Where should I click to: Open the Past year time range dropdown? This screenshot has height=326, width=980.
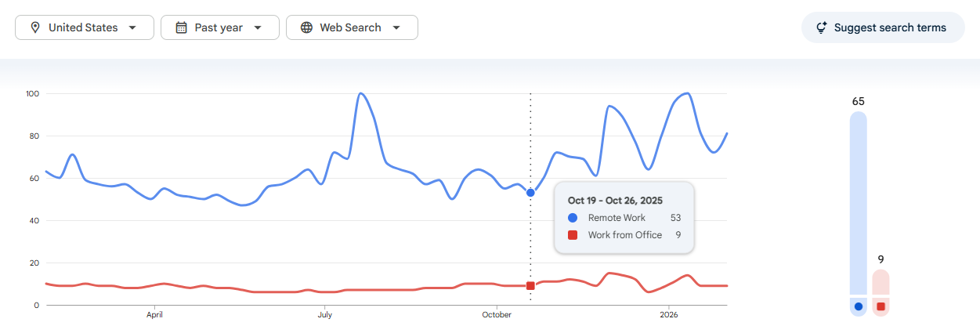click(219, 27)
